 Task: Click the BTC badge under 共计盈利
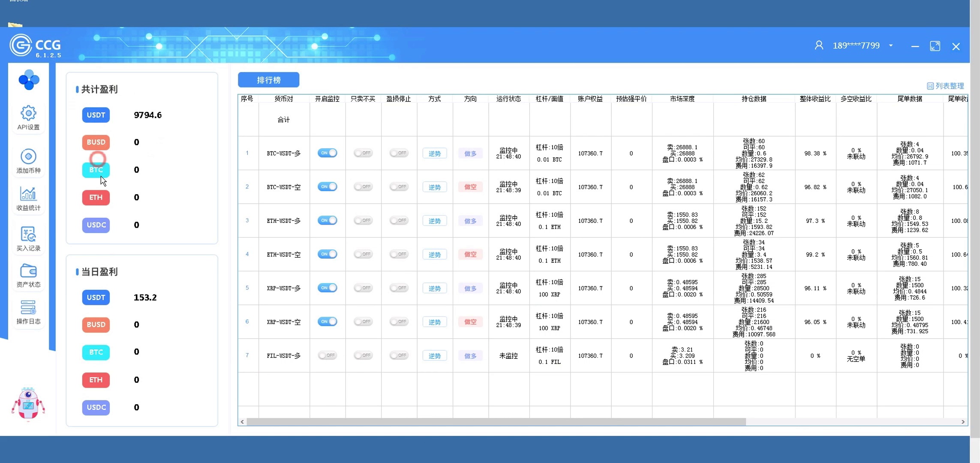point(96,170)
